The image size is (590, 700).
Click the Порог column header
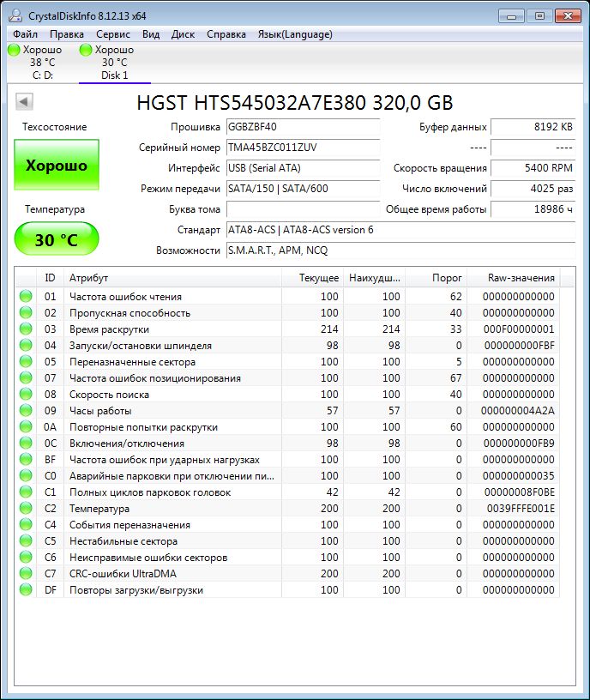click(x=436, y=278)
